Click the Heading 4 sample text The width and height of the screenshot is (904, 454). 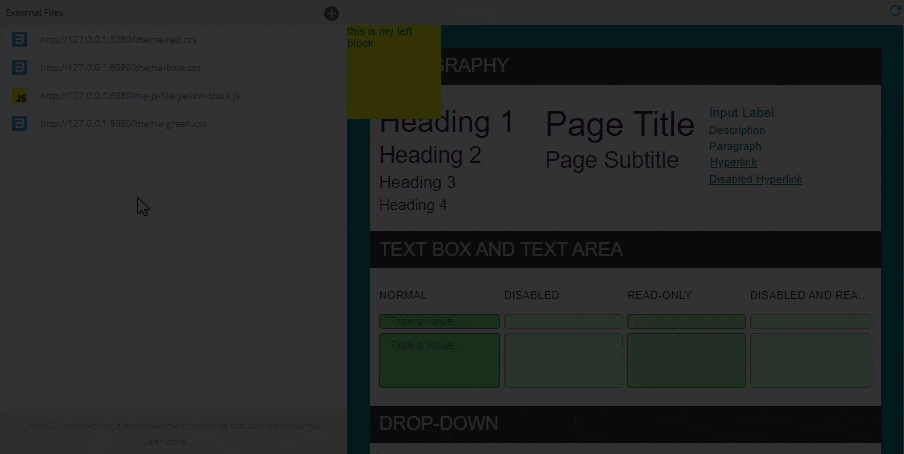pos(413,205)
